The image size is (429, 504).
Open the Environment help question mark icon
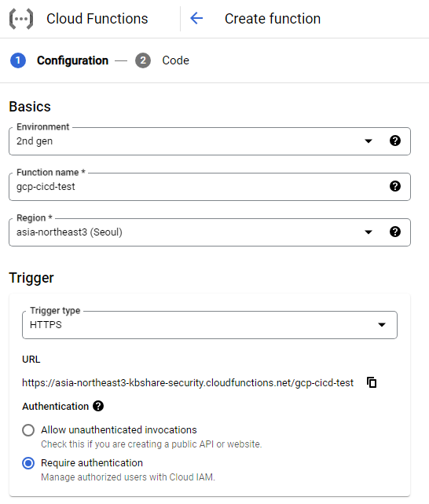[x=395, y=141]
